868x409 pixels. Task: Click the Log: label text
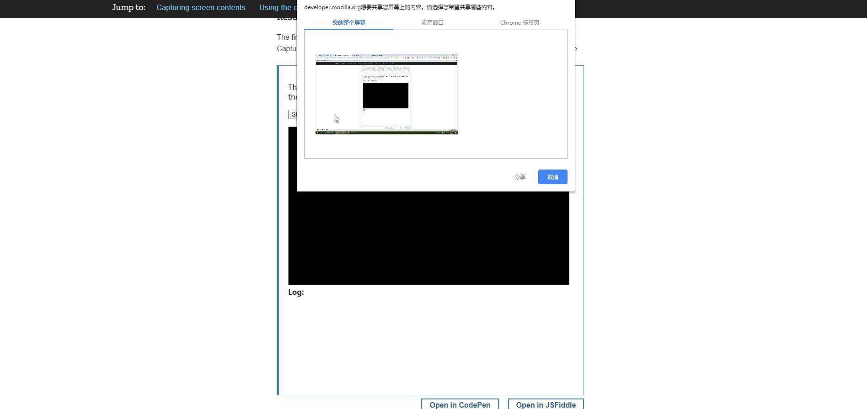[296, 292]
